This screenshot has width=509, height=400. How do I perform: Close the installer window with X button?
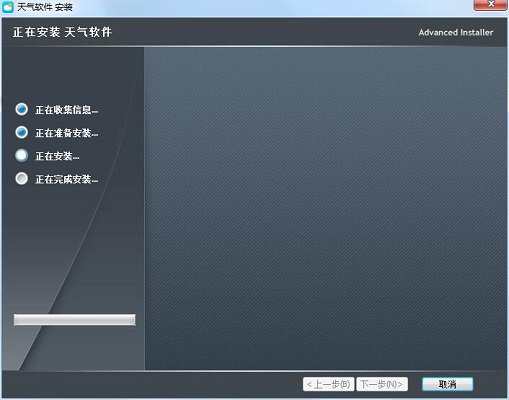(x=491, y=5)
